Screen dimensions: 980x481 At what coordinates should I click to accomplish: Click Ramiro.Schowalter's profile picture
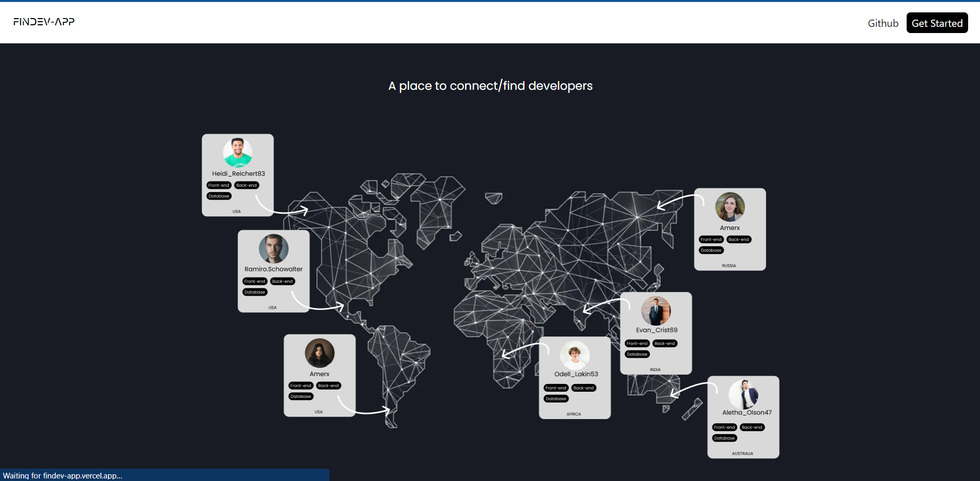click(x=273, y=248)
